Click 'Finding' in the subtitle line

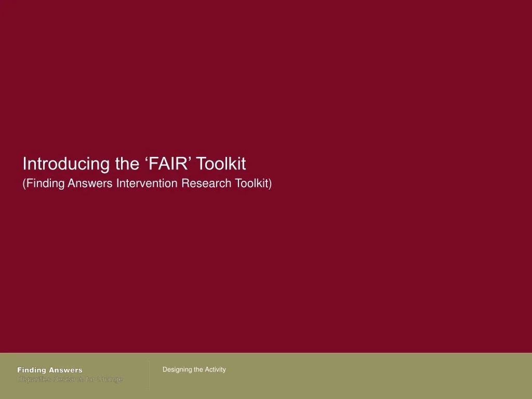click(x=45, y=183)
